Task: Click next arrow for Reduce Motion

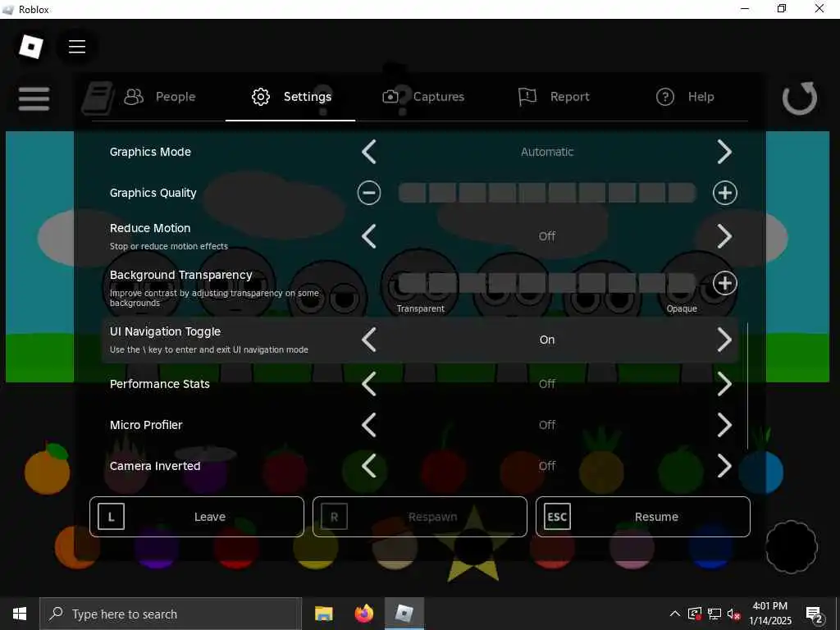Action: tap(724, 236)
